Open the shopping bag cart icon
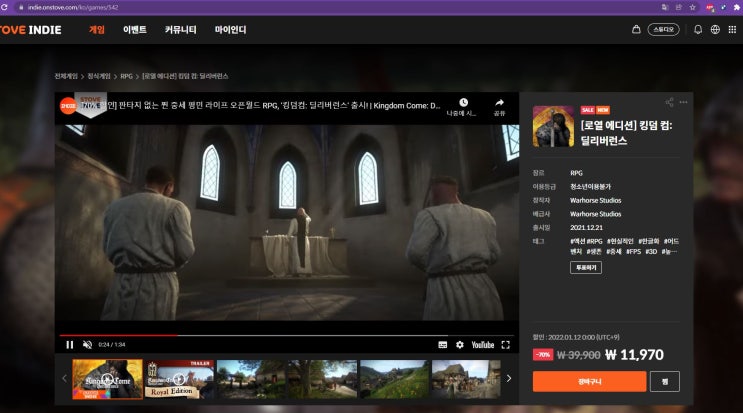This screenshot has height=413, width=743. [636, 29]
